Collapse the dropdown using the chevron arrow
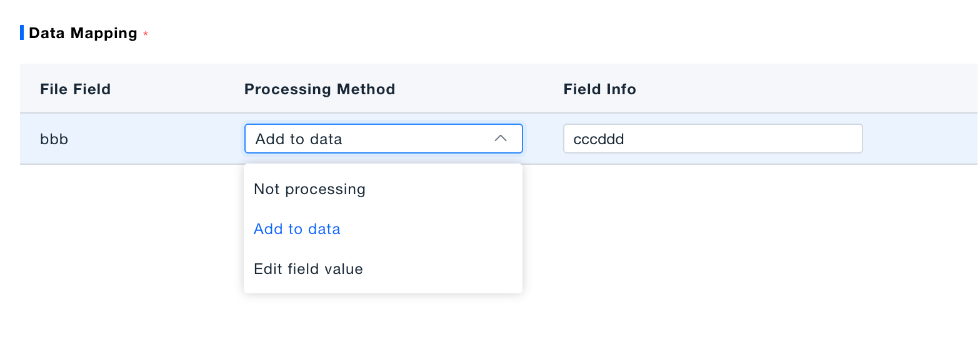Image resolution: width=980 pixels, height=342 pixels. point(501,139)
